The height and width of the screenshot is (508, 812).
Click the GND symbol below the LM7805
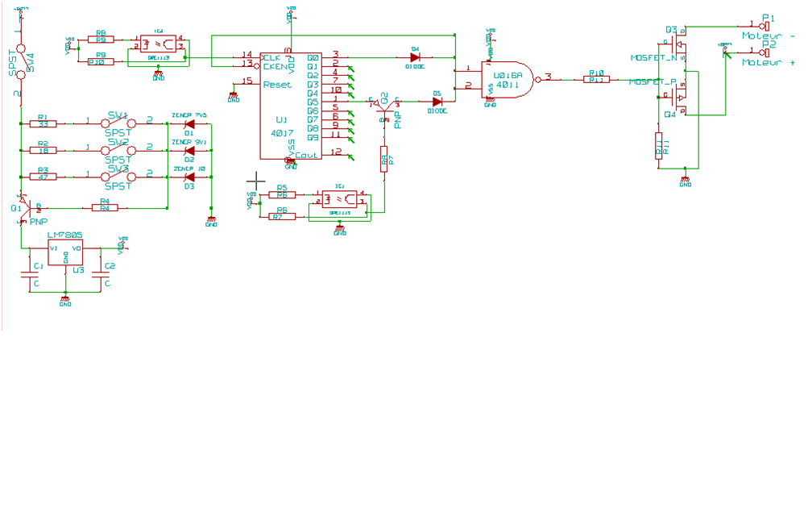coord(65,302)
